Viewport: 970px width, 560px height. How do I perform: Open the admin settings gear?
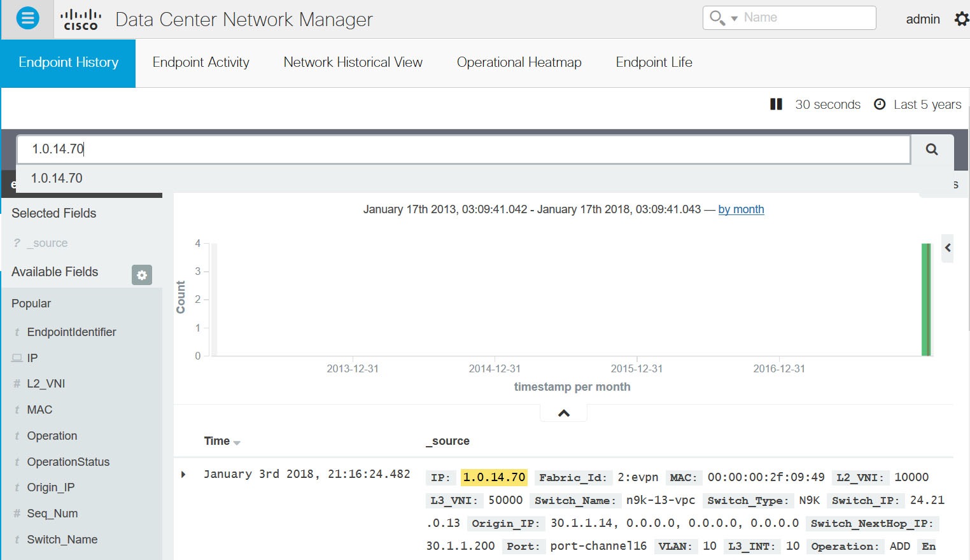pyautogui.click(x=961, y=18)
